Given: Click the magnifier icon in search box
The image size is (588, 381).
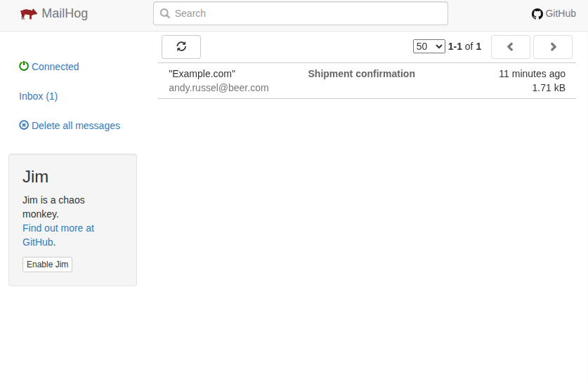Looking at the screenshot, I should click(164, 13).
